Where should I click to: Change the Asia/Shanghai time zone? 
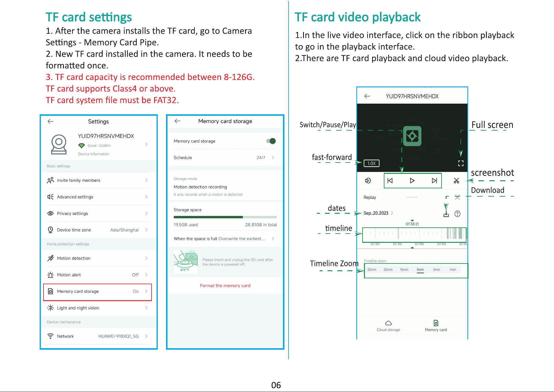tap(99, 230)
